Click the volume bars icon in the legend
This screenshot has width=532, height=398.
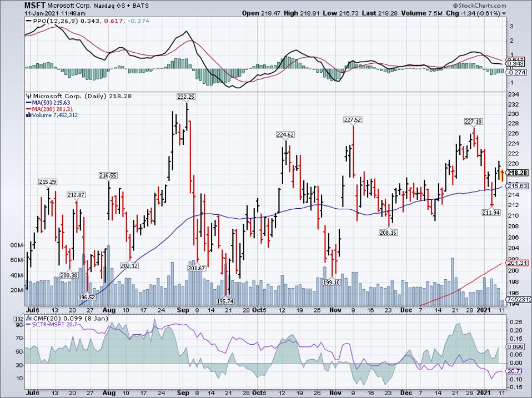(29, 115)
